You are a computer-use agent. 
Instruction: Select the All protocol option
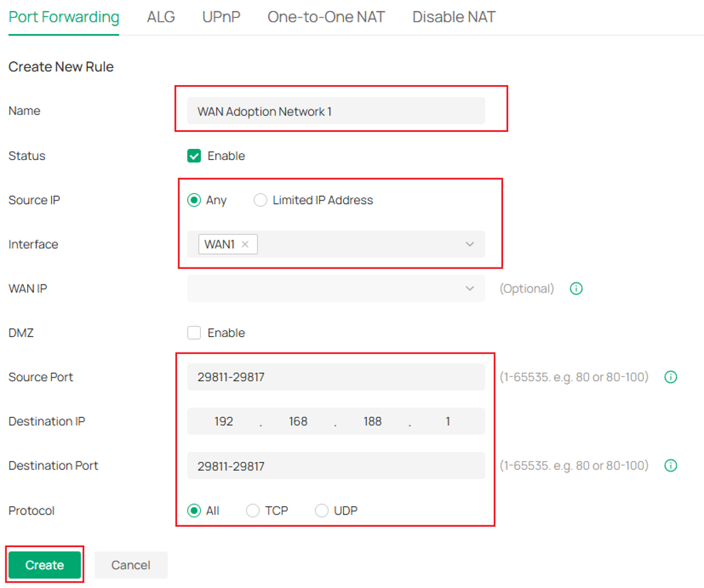coord(194,510)
